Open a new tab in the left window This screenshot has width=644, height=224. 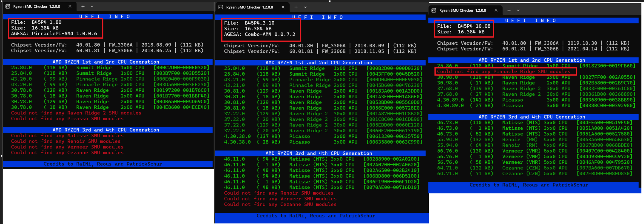(83, 6)
